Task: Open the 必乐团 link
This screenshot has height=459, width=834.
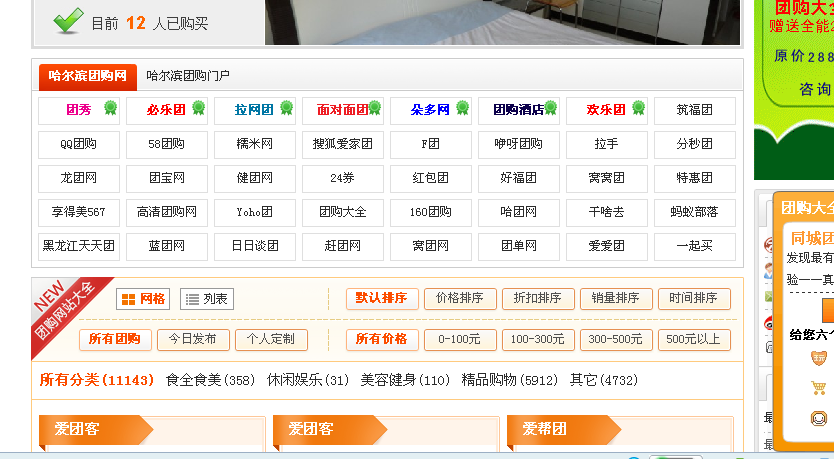Action: pyautogui.click(x=166, y=110)
